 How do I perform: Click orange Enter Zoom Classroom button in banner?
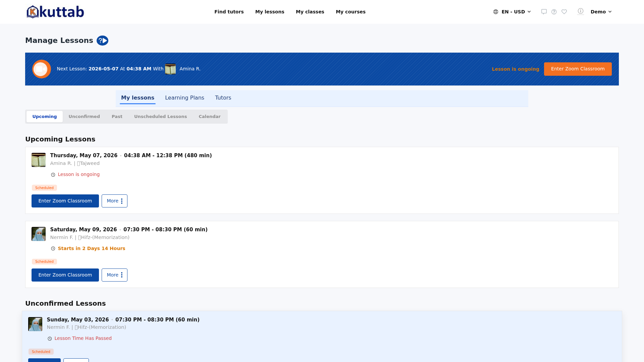pyautogui.click(x=578, y=69)
